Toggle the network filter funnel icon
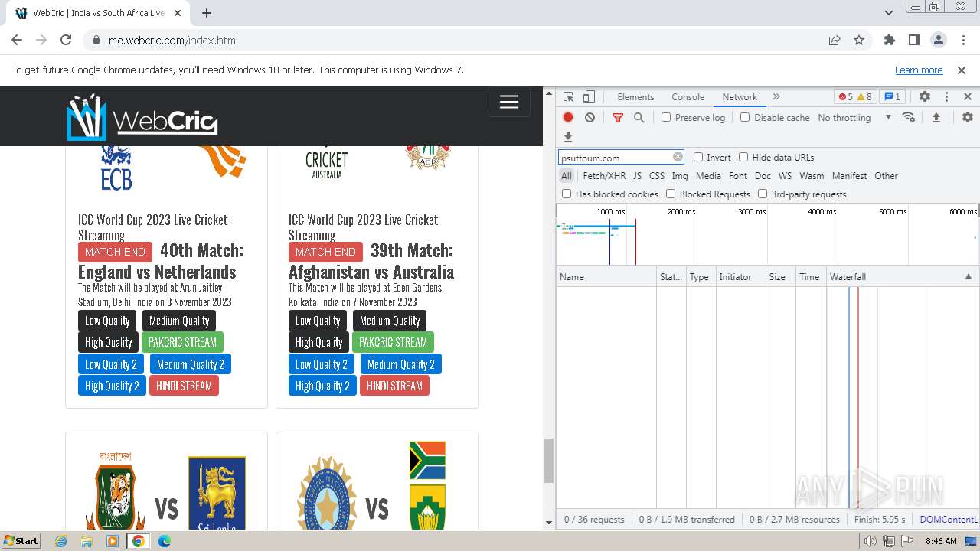Image resolution: width=980 pixels, height=551 pixels. [x=618, y=117]
